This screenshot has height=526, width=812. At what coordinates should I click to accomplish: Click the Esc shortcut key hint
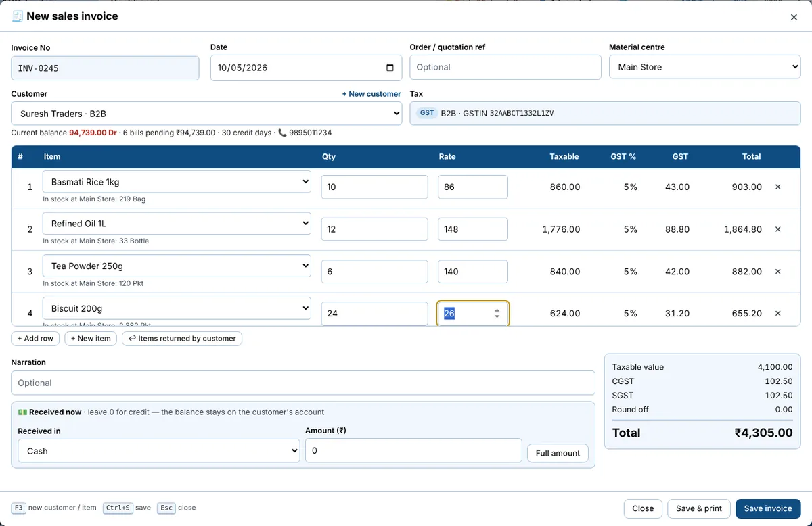(166, 508)
